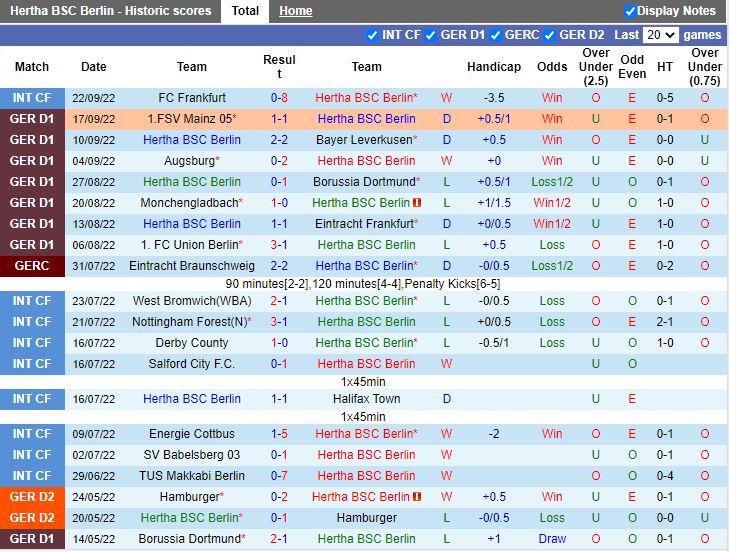Open Derby County team link

click(x=192, y=343)
